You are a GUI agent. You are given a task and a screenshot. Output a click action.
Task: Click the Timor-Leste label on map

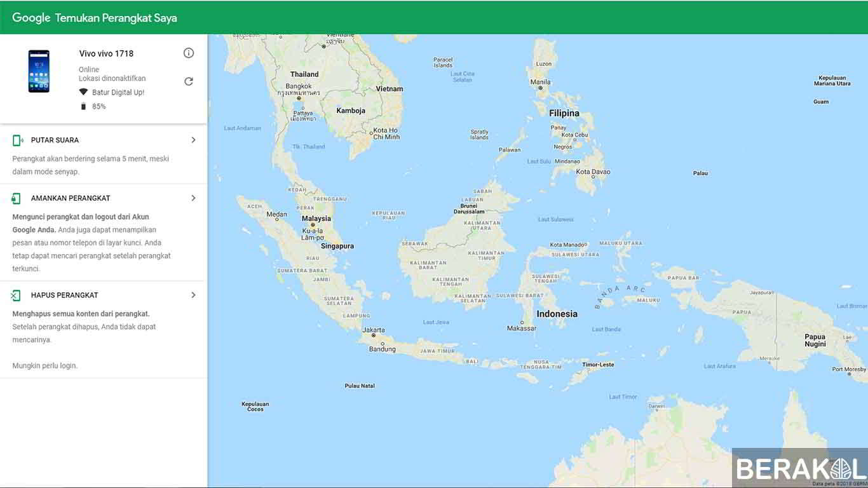599,365
